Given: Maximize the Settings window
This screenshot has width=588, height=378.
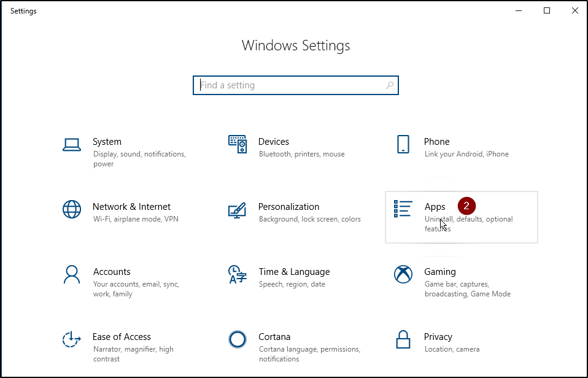Looking at the screenshot, I should coord(547,10).
